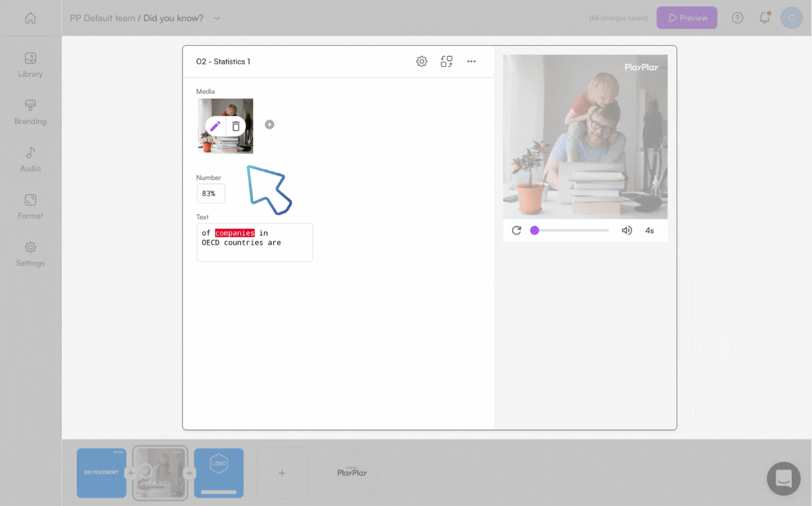Open the Branding panel in the sidebar
812x506 pixels.
(30, 113)
